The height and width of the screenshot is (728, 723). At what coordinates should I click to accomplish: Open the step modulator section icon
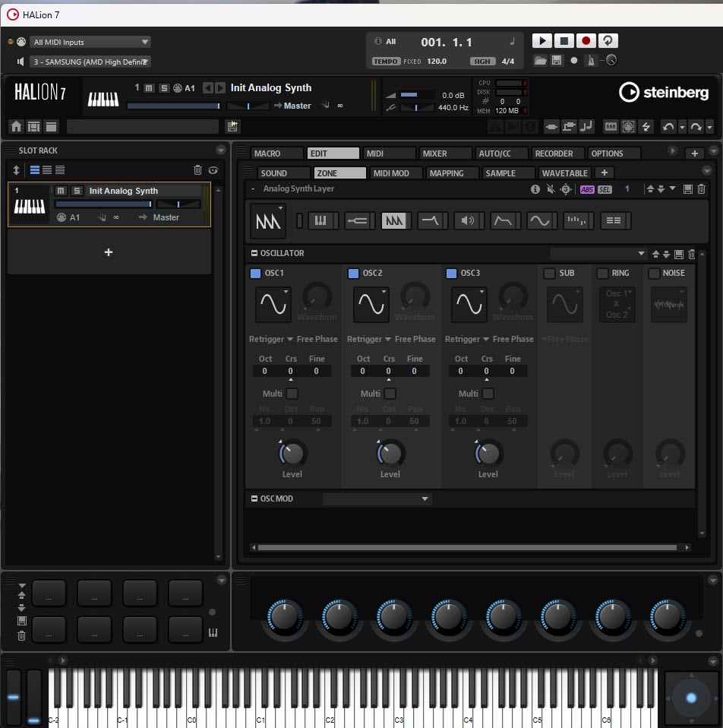pos(577,220)
